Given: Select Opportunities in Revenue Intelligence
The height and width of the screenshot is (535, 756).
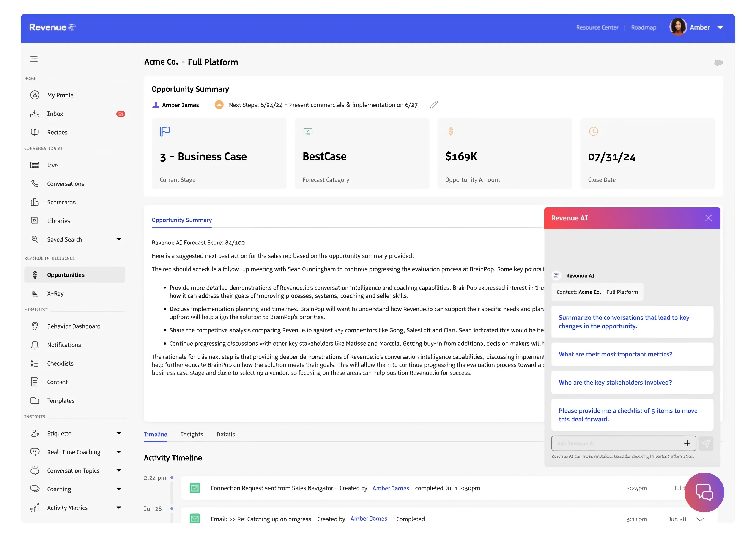Looking at the screenshot, I should point(74,275).
